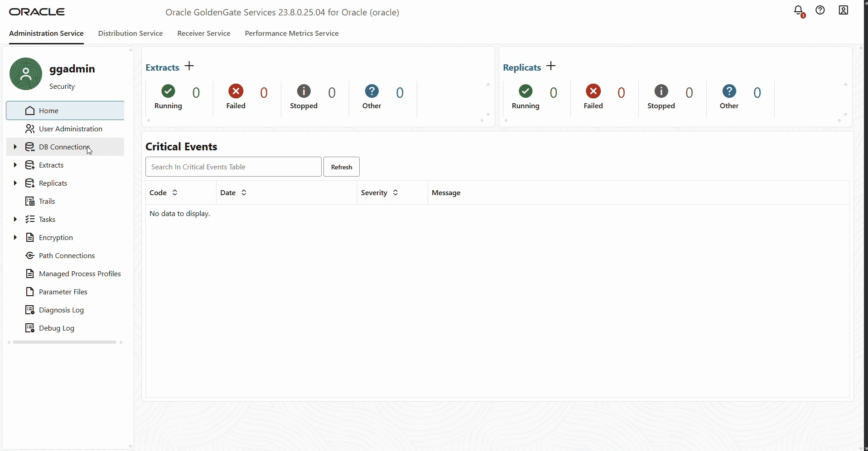Open Path Connections page
The width and height of the screenshot is (868, 451).
coord(65,255)
